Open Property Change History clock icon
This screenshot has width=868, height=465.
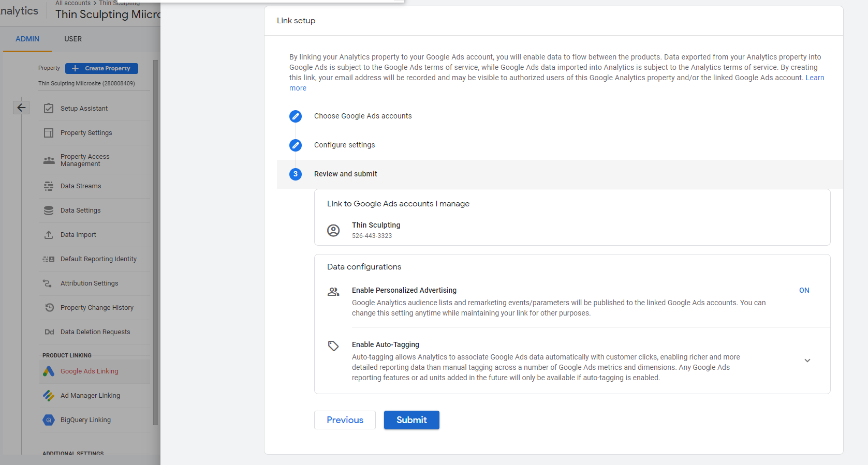coord(49,307)
